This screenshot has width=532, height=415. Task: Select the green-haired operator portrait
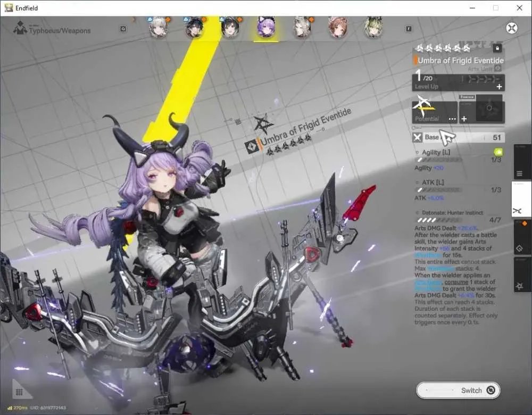click(x=373, y=27)
